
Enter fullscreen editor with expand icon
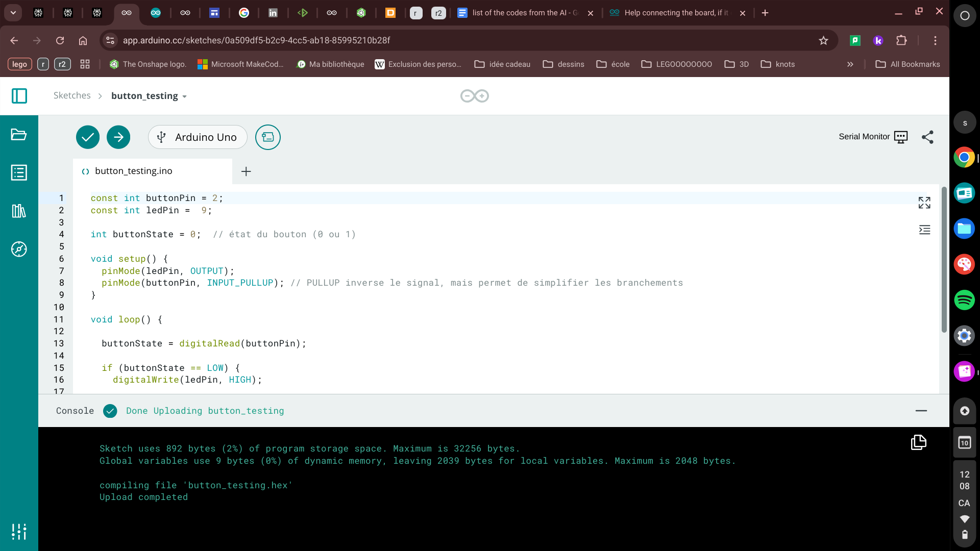click(x=924, y=203)
